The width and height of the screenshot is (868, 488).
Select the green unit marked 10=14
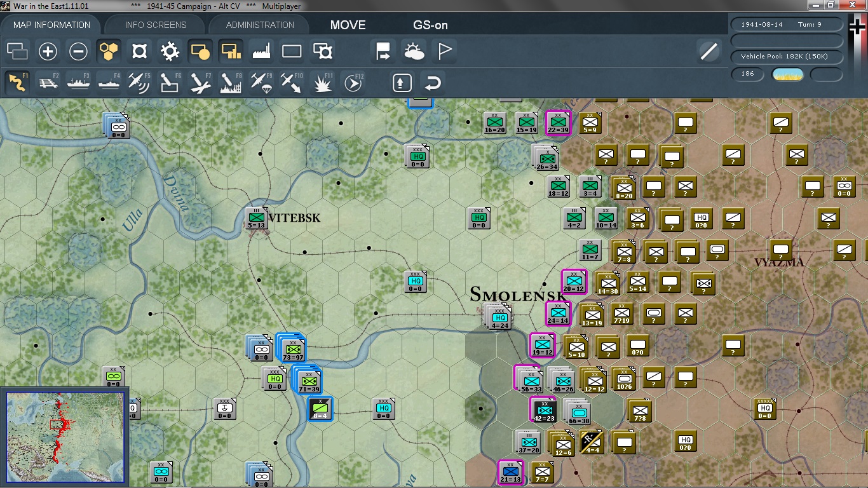click(606, 218)
